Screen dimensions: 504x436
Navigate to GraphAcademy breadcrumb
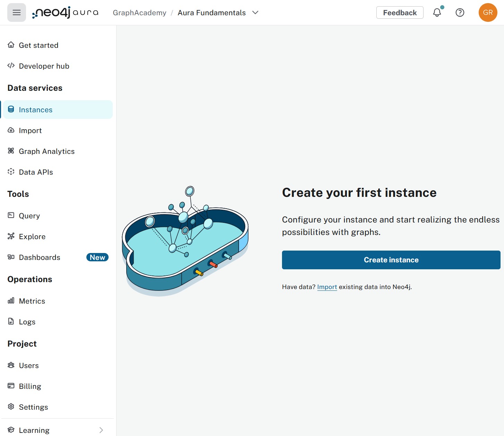coord(139,13)
